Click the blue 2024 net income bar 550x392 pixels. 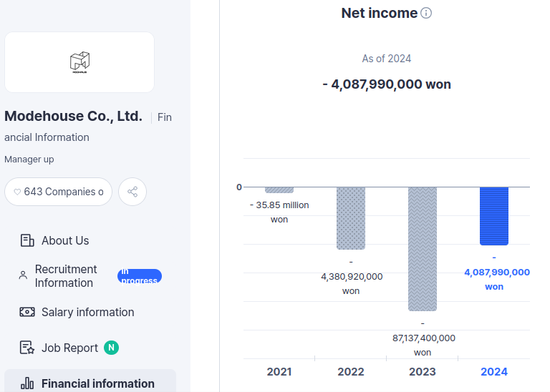pyautogui.click(x=494, y=216)
